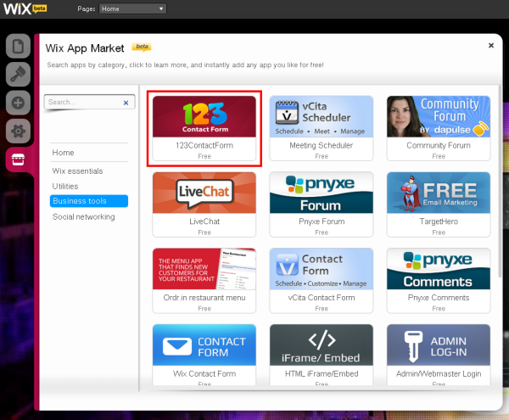Open the 123ContactForm app thumbnail

coord(204,116)
